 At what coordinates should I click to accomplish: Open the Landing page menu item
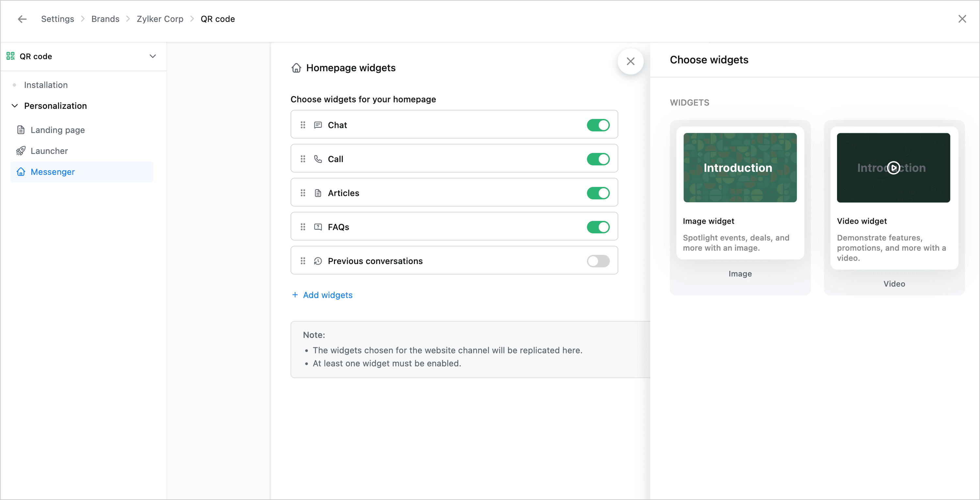coord(57,130)
